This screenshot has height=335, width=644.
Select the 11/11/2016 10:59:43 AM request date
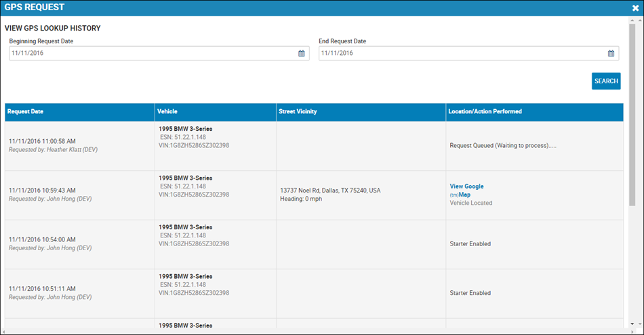[x=42, y=191]
